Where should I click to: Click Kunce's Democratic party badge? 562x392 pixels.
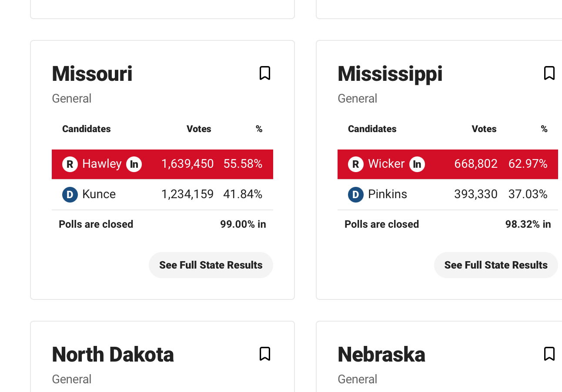tap(70, 194)
